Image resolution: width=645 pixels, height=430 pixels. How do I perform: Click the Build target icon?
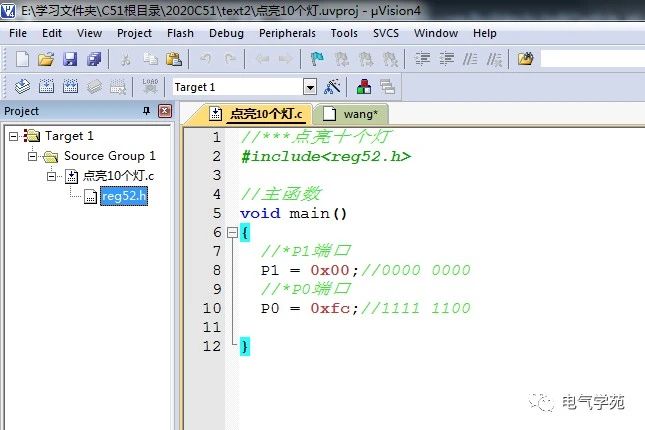click(x=46, y=87)
